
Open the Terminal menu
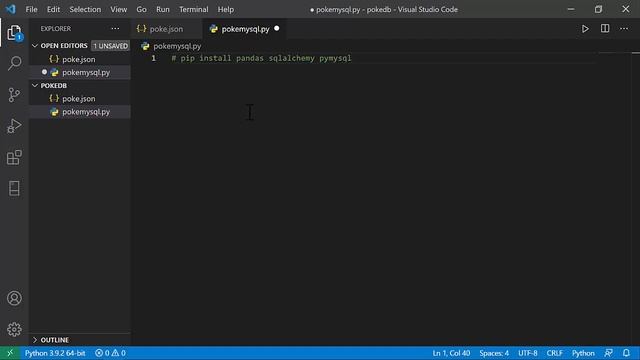click(193, 9)
